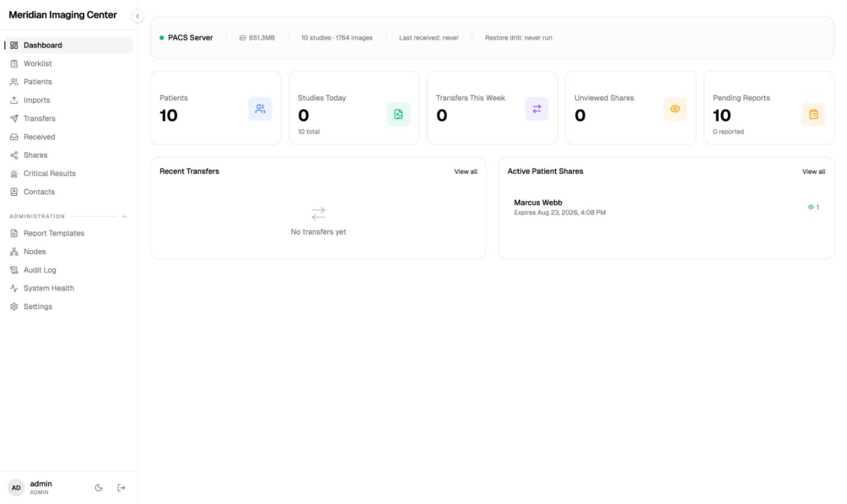
Task: Click '10 studies · 1764 images' text
Action: tap(337, 38)
